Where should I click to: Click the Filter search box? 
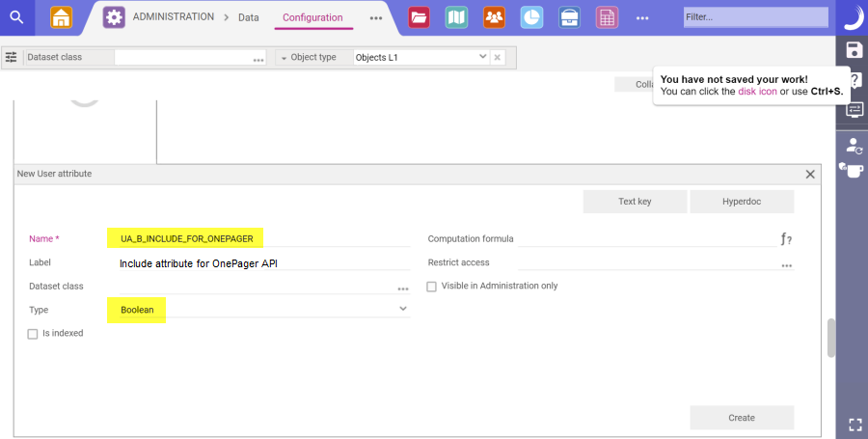pyautogui.click(x=755, y=17)
